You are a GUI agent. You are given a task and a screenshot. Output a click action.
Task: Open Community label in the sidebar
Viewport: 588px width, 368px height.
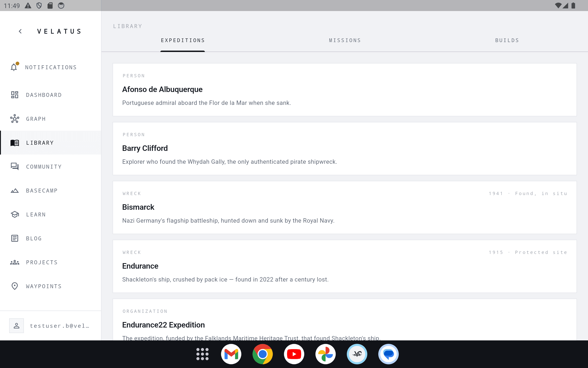pyautogui.click(x=44, y=167)
